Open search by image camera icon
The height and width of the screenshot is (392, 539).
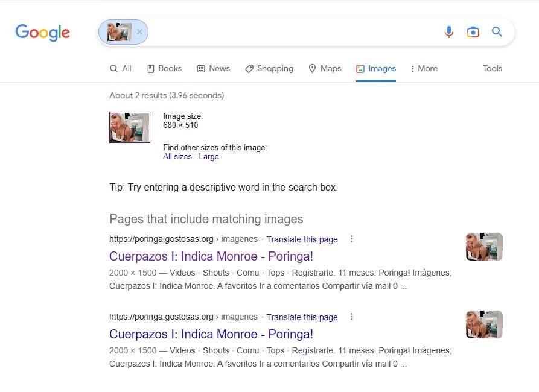tap(473, 32)
